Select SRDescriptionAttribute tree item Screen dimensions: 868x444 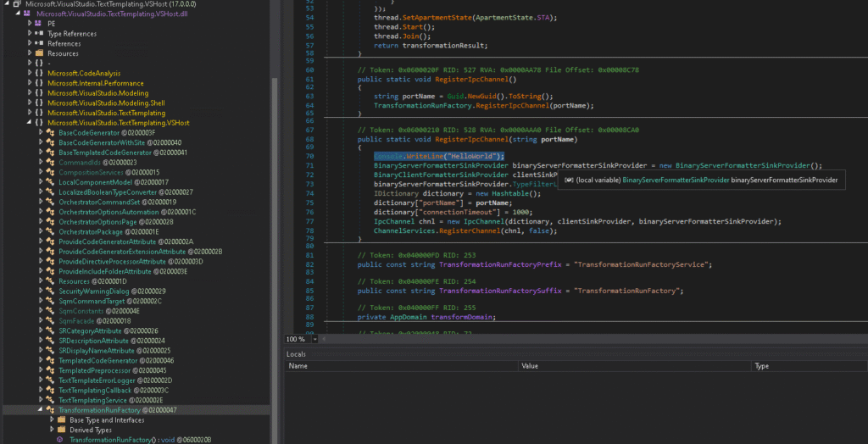point(112,341)
